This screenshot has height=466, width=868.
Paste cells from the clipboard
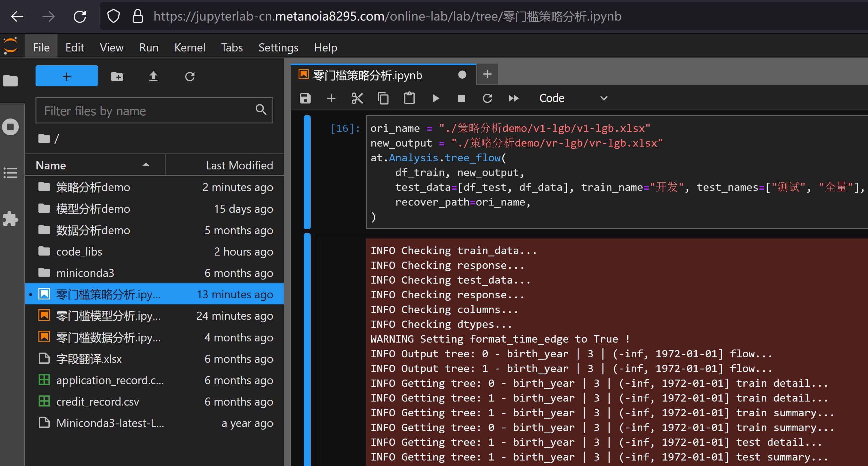coord(409,98)
